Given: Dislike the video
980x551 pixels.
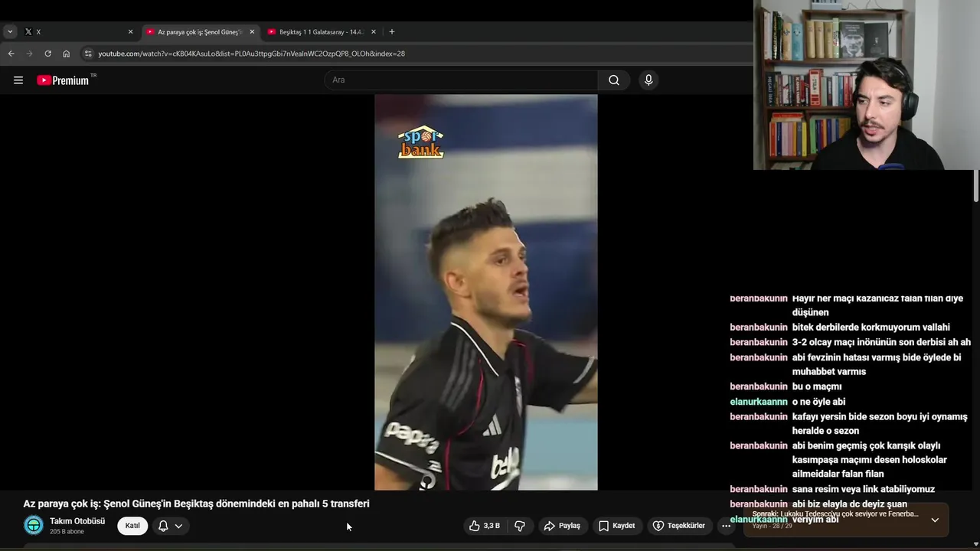Looking at the screenshot, I should coord(520,526).
